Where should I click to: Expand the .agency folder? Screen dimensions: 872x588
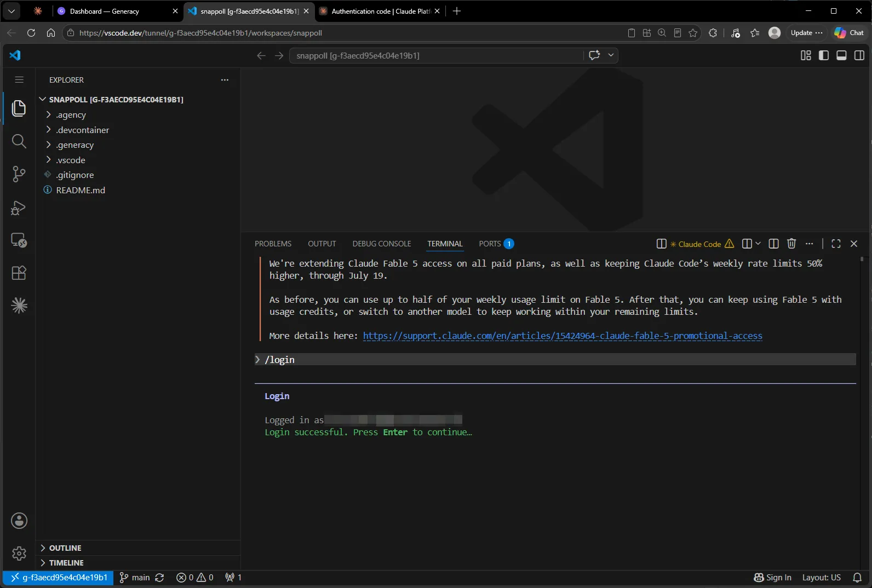71,115
